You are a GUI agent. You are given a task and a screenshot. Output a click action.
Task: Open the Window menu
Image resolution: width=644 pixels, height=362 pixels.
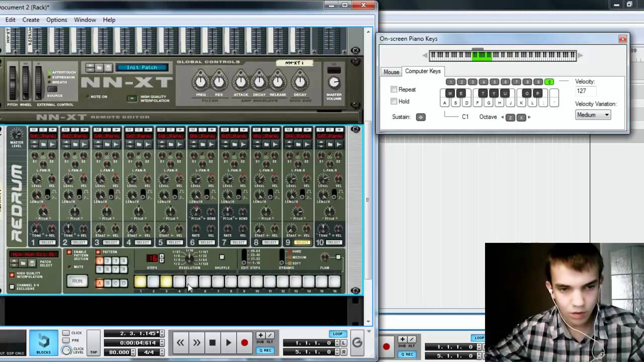tap(85, 20)
